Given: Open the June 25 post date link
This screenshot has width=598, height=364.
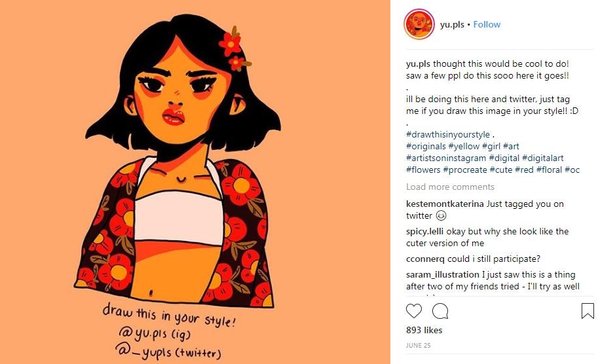Looking at the screenshot, I should [x=418, y=345].
